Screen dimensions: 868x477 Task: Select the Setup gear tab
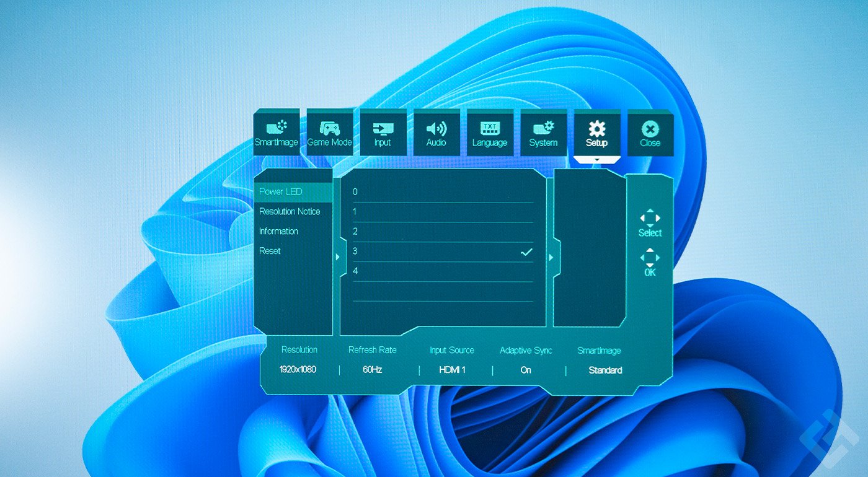pyautogui.click(x=596, y=133)
